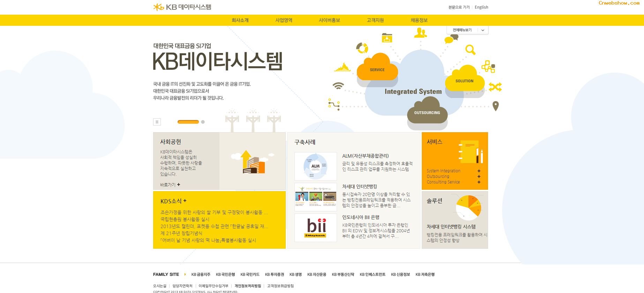Screen dimensions: 644x293
Task: Go to KB 자산운용 family site
Action: tap(317, 275)
